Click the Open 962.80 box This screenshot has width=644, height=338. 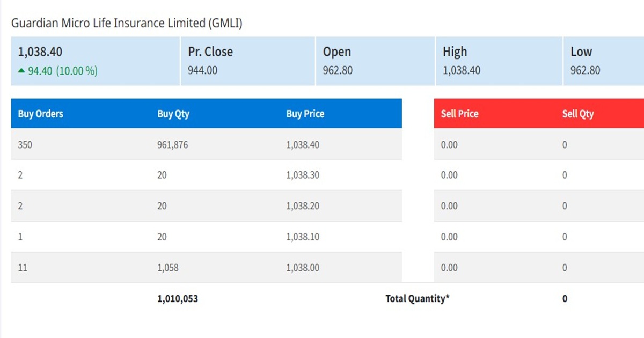tap(375, 61)
